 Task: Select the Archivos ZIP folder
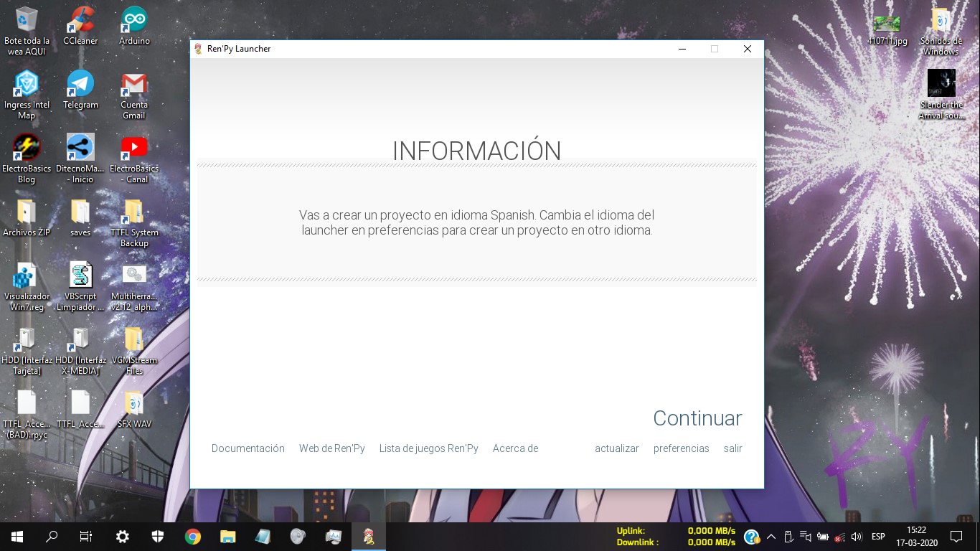click(x=27, y=212)
